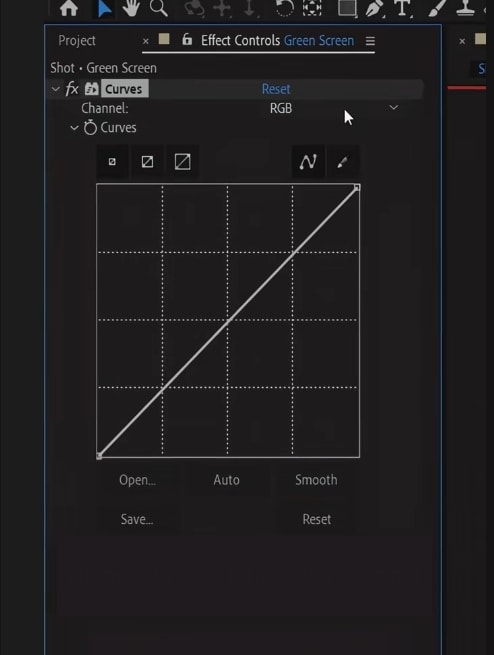
Task: Select the Rectangle shape tool
Action: (x=347, y=8)
